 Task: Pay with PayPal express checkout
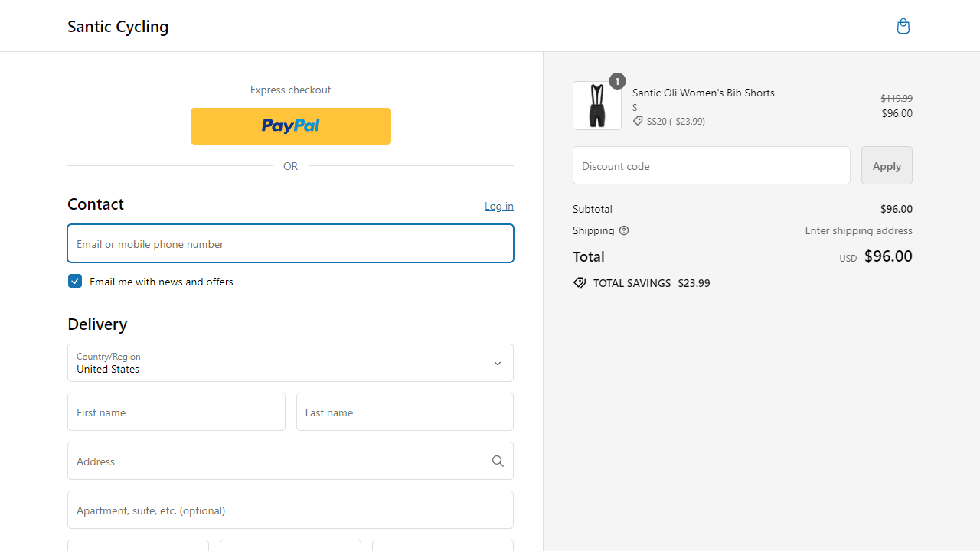(x=291, y=126)
